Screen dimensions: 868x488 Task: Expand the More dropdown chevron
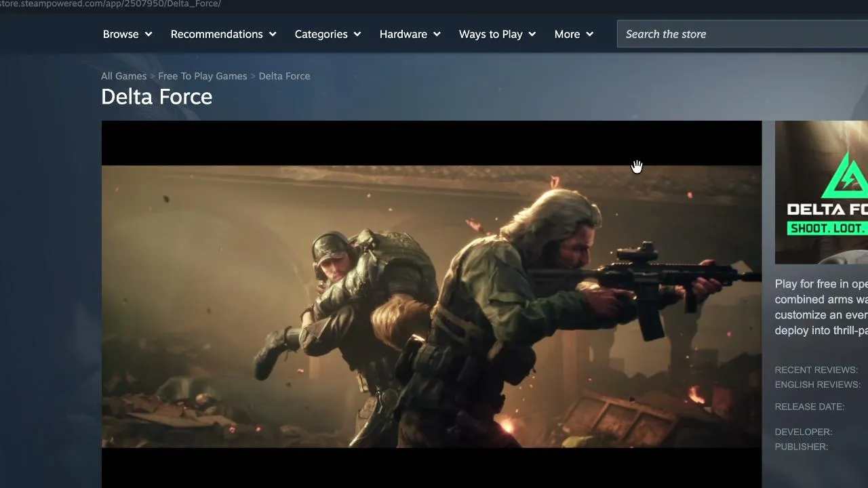click(x=590, y=35)
